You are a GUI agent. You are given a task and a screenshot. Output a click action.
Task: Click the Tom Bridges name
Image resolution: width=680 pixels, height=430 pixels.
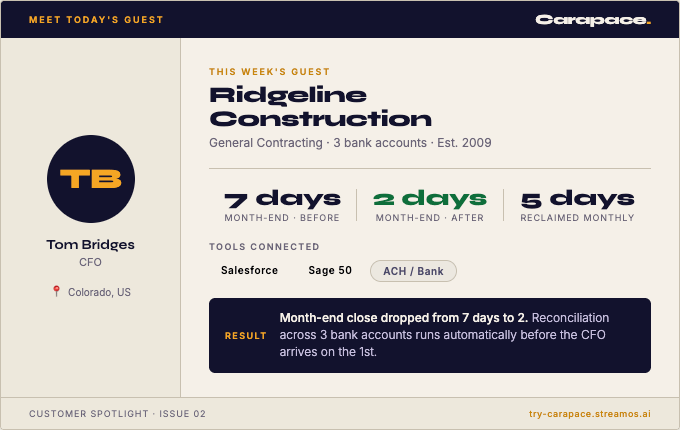click(91, 244)
